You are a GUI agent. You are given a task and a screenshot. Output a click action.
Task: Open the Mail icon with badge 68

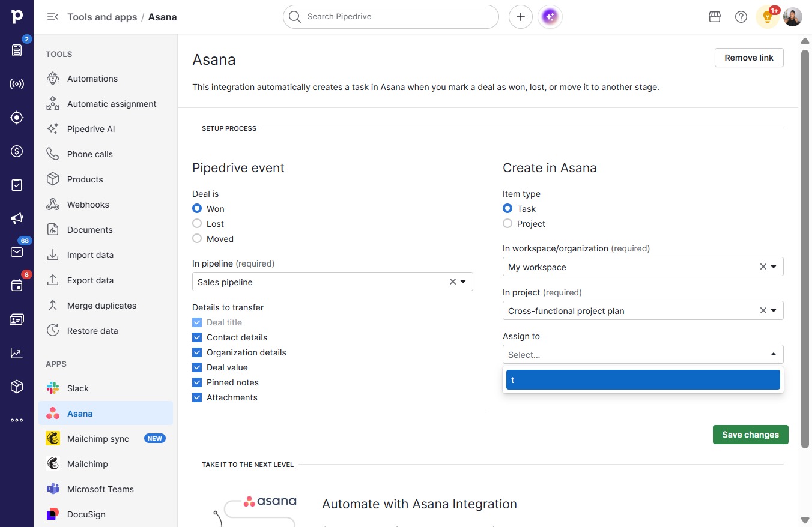click(x=17, y=252)
